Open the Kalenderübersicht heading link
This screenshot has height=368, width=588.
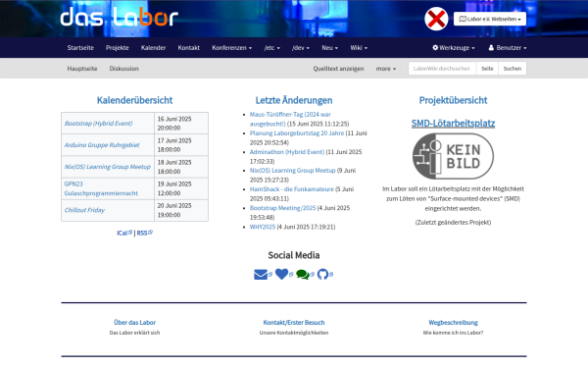[134, 100]
